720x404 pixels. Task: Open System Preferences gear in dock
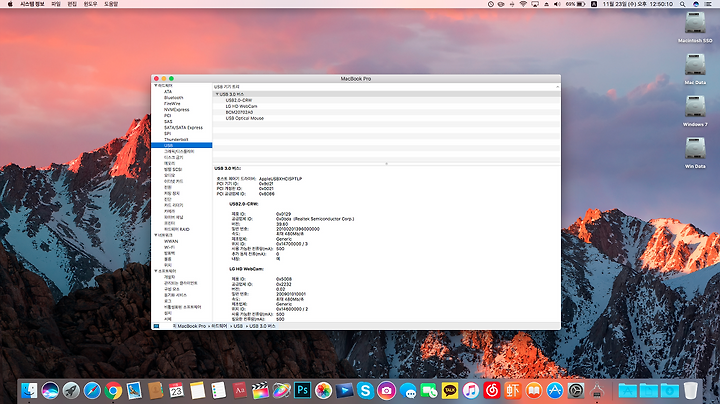576,391
